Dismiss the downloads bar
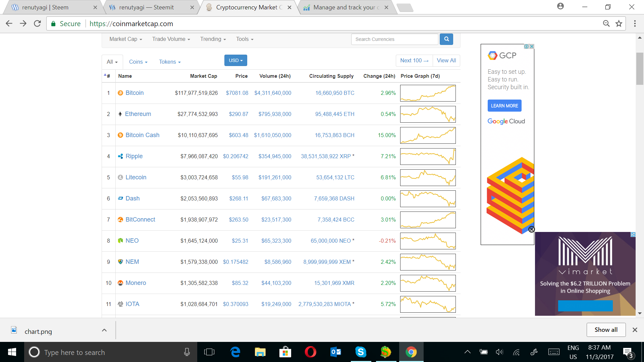 [x=635, y=330]
